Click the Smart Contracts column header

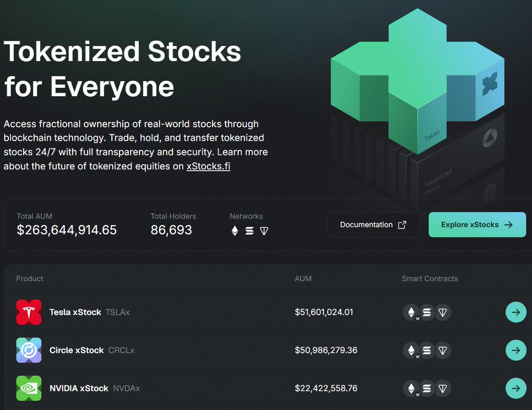430,279
